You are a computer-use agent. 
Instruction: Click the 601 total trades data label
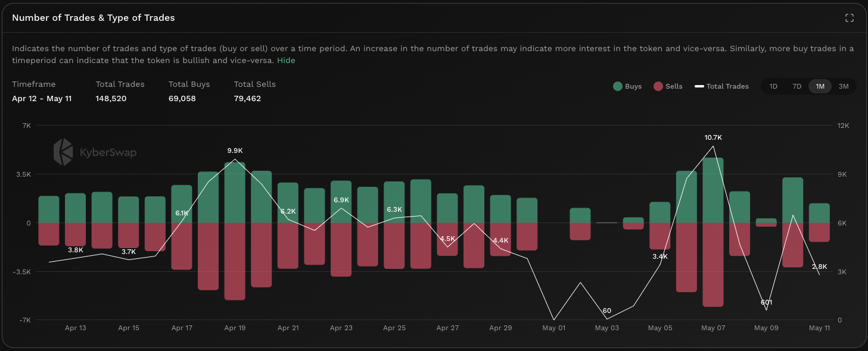[x=766, y=302]
